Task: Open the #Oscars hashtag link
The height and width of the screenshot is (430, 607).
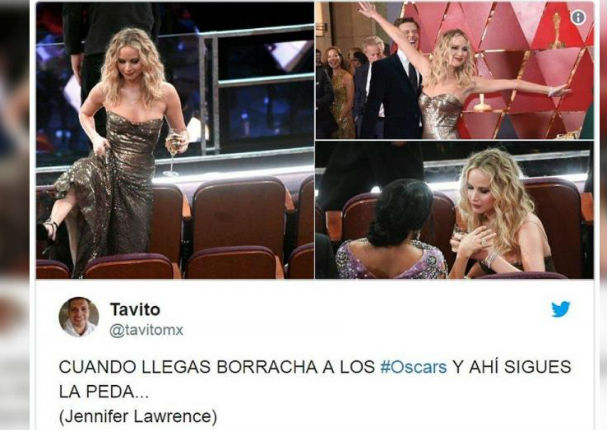Action: click(x=413, y=367)
